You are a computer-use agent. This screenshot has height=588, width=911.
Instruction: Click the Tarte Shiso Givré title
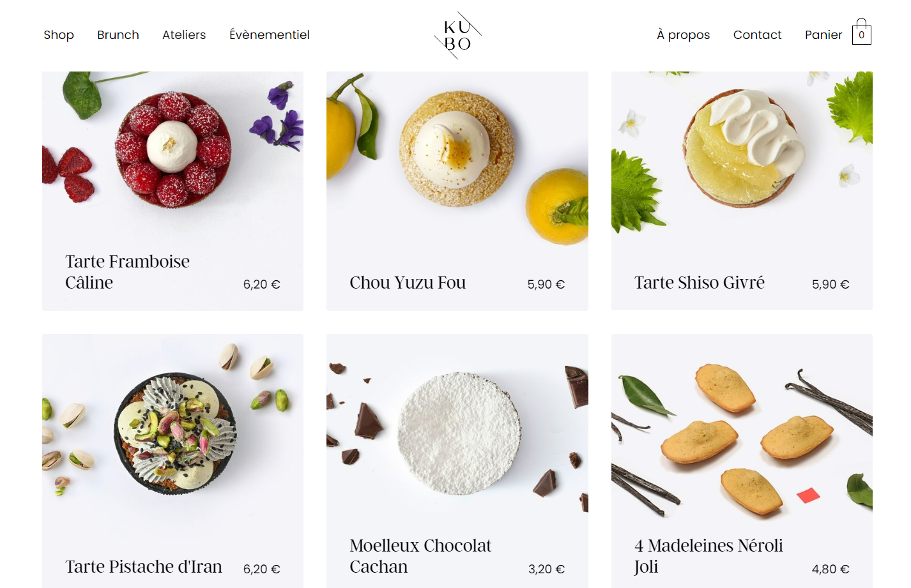click(700, 282)
